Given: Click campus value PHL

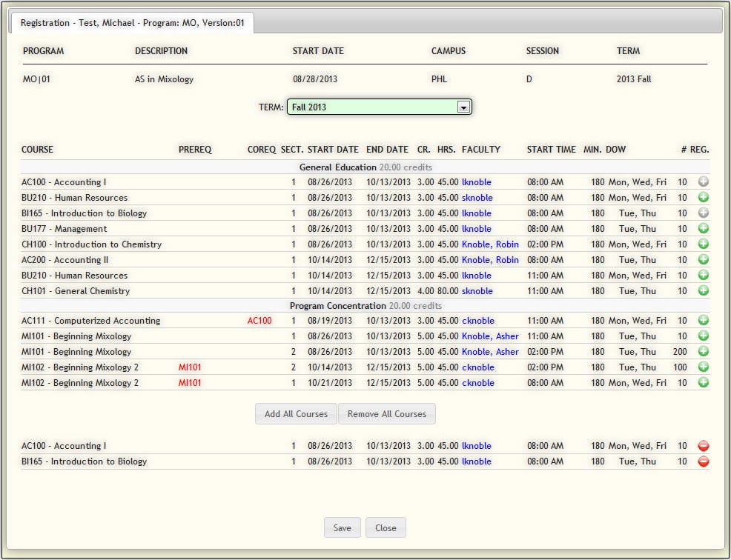Looking at the screenshot, I should (x=439, y=79).
